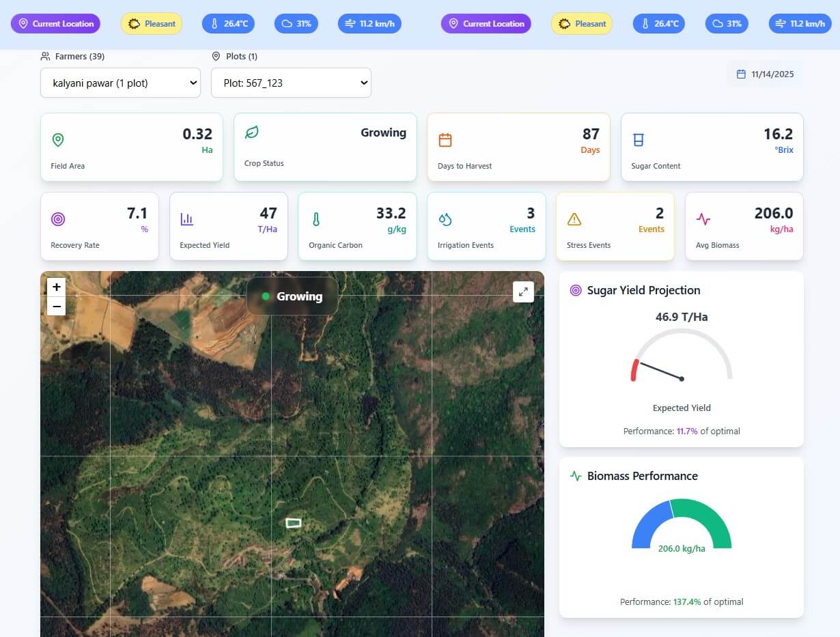The height and width of the screenshot is (637, 840).
Task: Click the Growing status badge on map
Action: [292, 296]
